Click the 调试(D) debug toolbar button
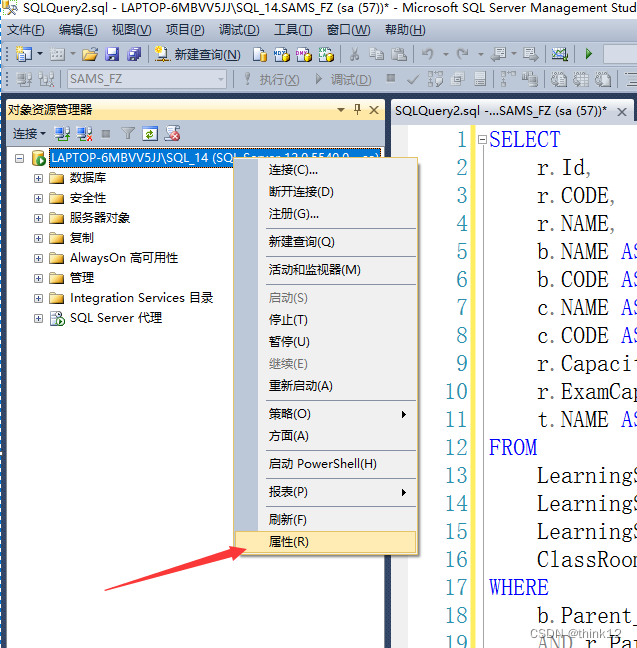Screen dimensions: 637x648 [343, 79]
